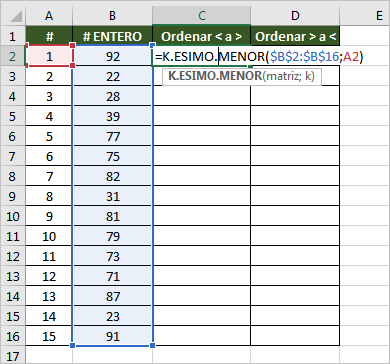Click the 'Ordenar > a <' header cell
The image size is (390, 364).
pyautogui.click(x=295, y=36)
